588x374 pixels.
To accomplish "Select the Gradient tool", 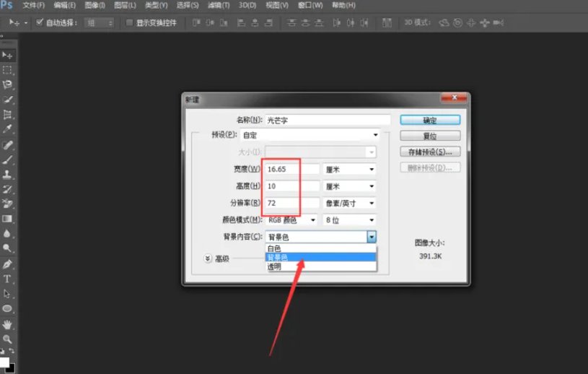I will tap(7, 219).
